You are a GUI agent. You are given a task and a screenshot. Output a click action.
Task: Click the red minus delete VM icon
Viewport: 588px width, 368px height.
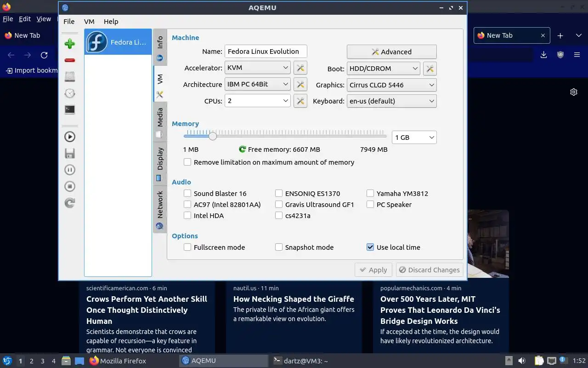(70, 60)
